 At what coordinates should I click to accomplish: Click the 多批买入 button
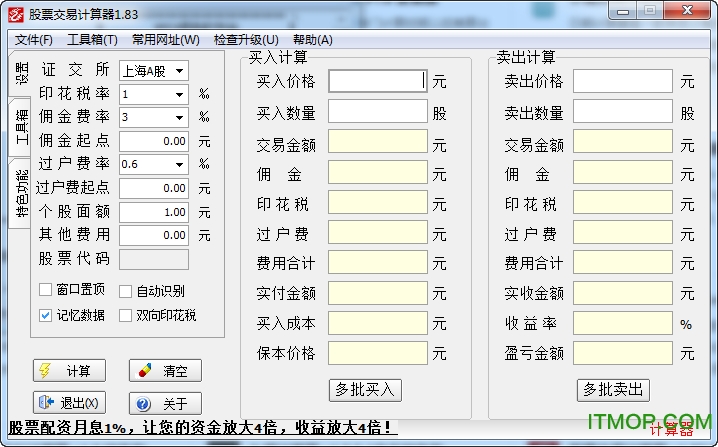[365, 389]
